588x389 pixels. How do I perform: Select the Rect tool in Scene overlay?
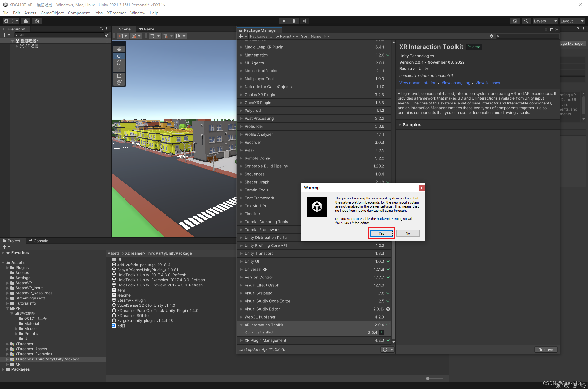point(119,76)
